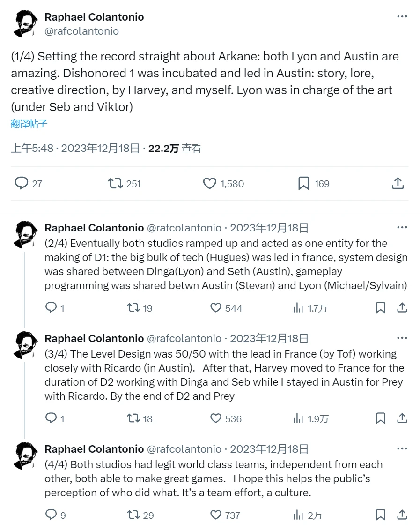View analytics of the (4/4) reply
Viewport: 420px width, 530px height.
(298, 515)
